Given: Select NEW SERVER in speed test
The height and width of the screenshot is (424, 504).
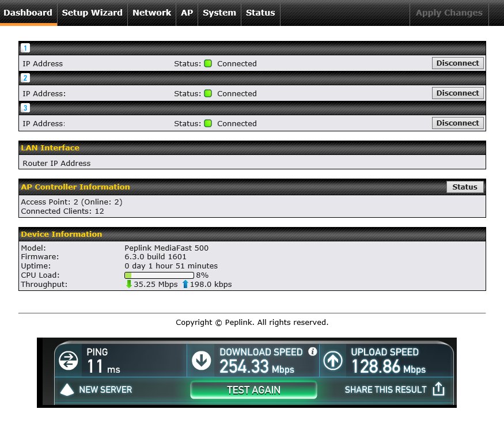Looking at the screenshot, I should [x=105, y=389].
